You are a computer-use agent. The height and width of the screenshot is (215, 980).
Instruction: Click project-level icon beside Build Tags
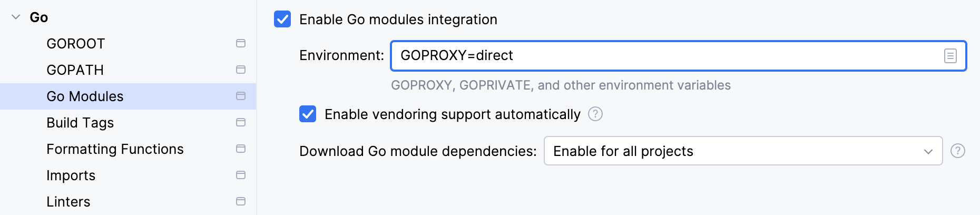(241, 122)
